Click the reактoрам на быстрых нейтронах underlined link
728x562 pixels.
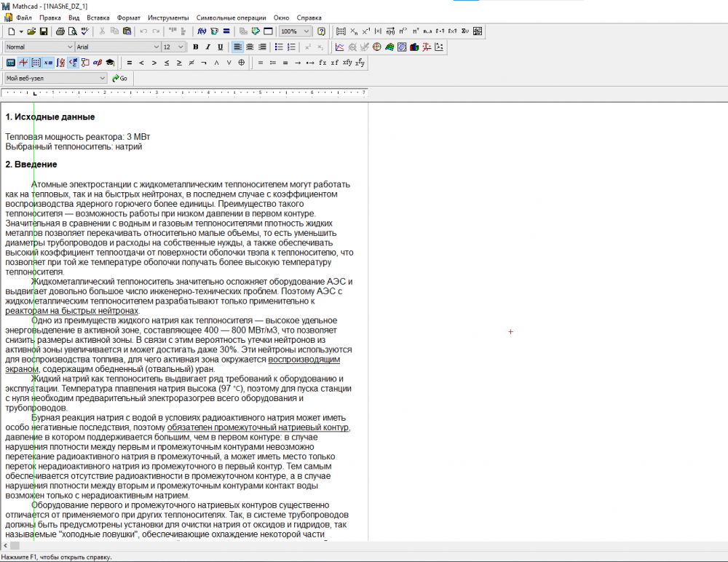coord(71,311)
